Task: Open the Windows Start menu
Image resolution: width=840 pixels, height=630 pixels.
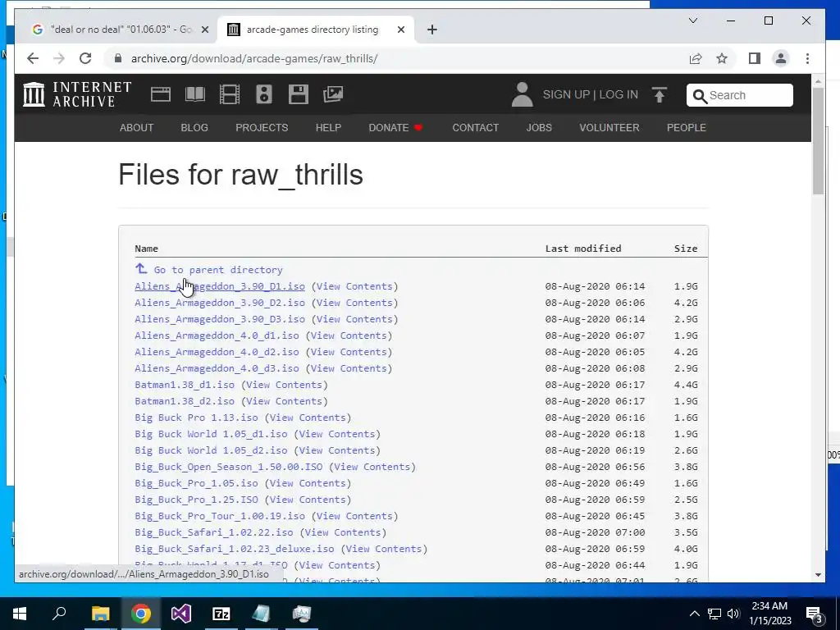Action: click(20, 614)
